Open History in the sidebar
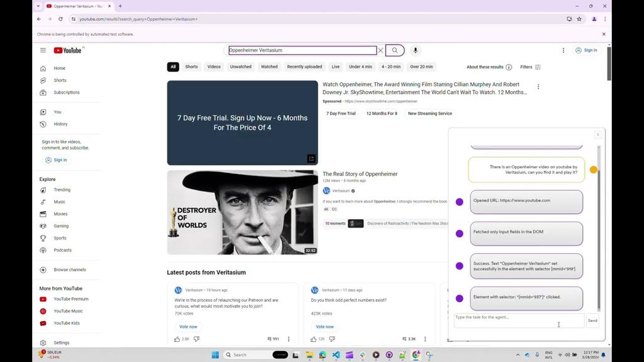The width and height of the screenshot is (644, 362). tap(60, 124)
